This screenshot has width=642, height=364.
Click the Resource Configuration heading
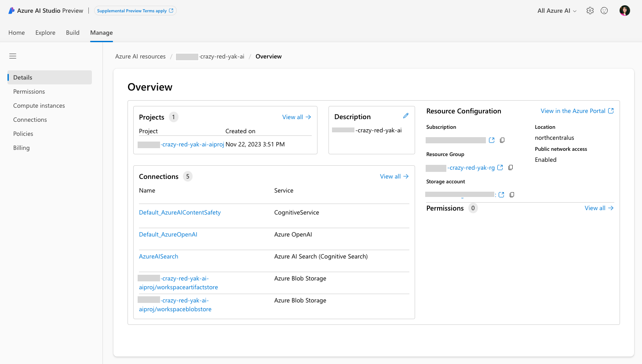point(464,111)
